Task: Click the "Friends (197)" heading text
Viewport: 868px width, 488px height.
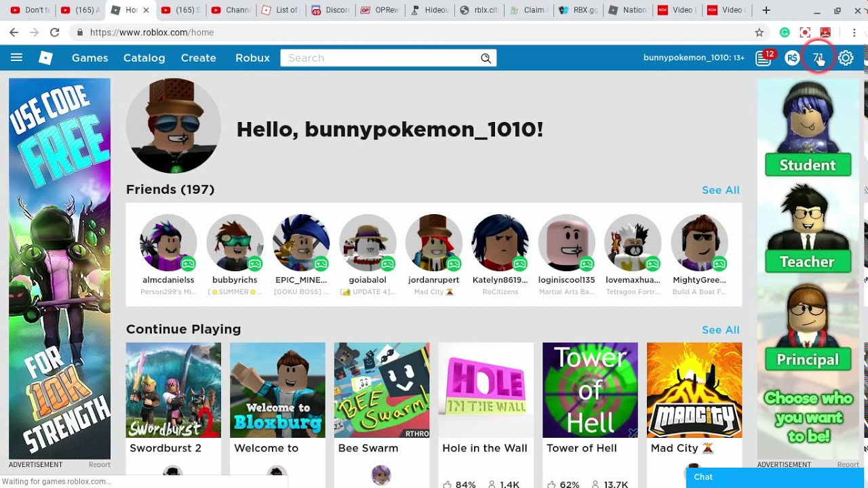Action: (170, 189)
